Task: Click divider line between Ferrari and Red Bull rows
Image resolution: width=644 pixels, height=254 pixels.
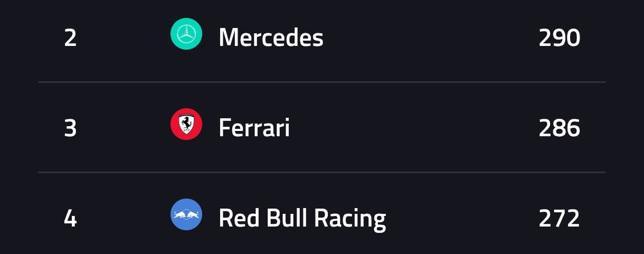Action: (x=322, y=172)
